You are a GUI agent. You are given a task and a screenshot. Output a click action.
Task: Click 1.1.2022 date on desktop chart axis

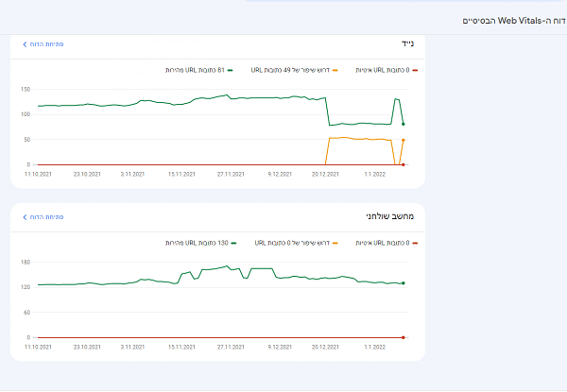click(374, 347)
